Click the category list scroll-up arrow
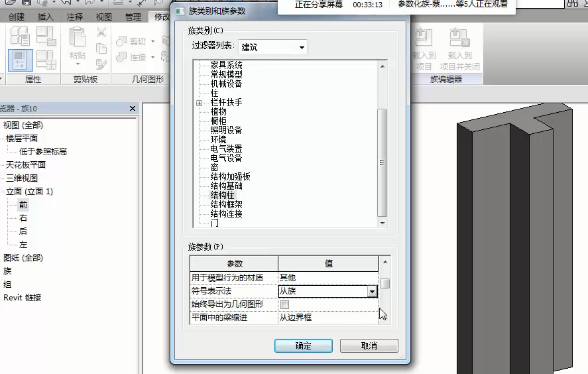This screenshot has height=374, width=588. 382,66
